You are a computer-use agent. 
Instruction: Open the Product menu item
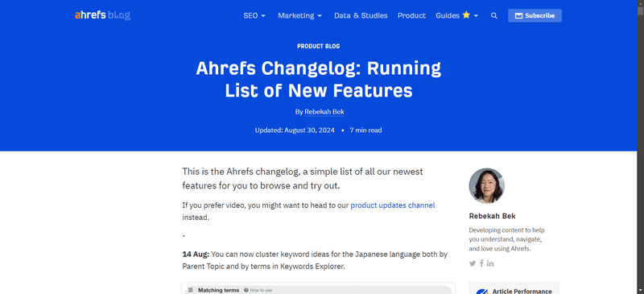pos(411,15)
